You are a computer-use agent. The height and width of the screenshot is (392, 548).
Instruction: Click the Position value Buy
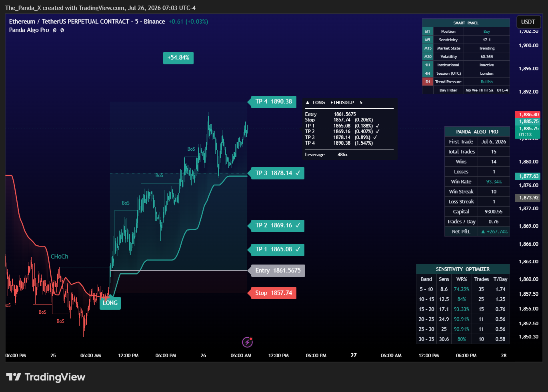point(487,32)
